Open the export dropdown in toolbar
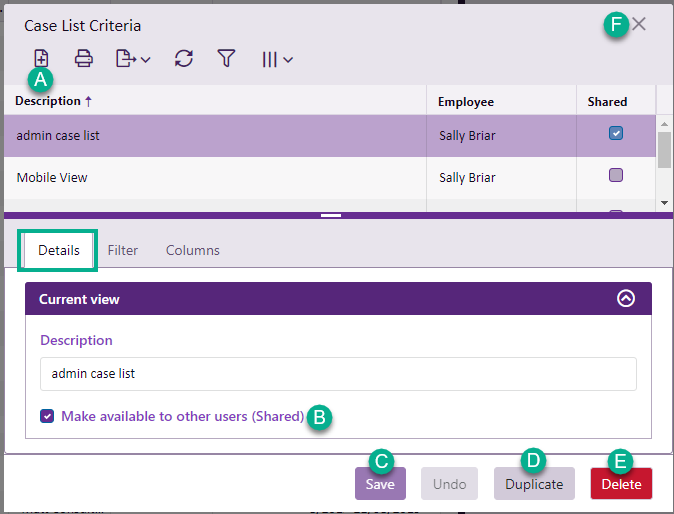This screenshot has height=514, width=674. coord(132,59)
